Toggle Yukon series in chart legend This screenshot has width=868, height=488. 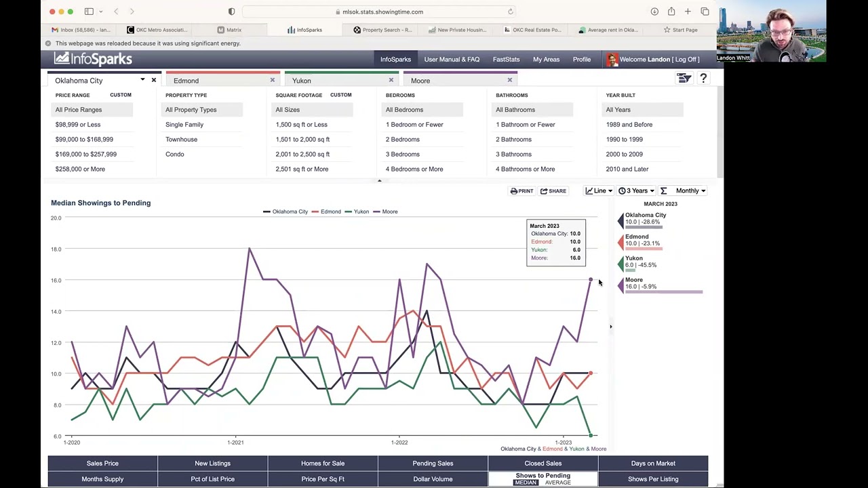tap(357, 211)
